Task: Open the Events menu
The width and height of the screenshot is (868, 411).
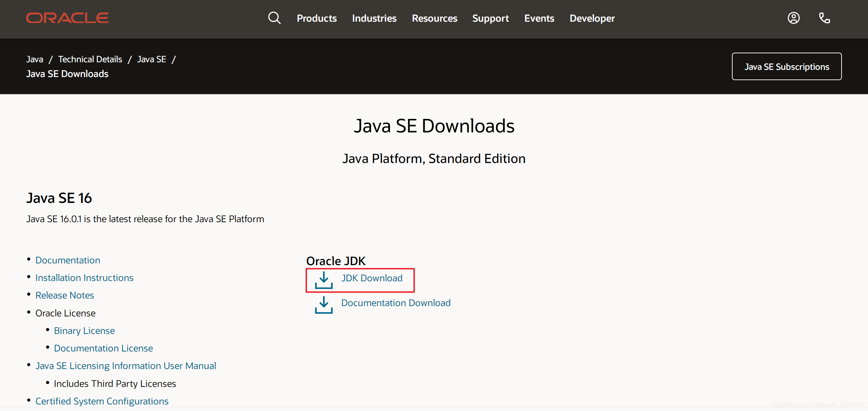Action: pos(539,18)
